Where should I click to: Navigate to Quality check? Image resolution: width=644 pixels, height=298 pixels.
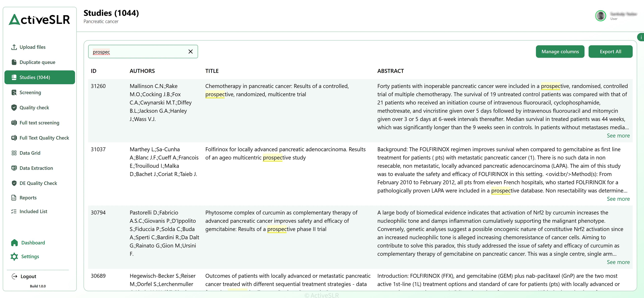[x=34, y=108]
